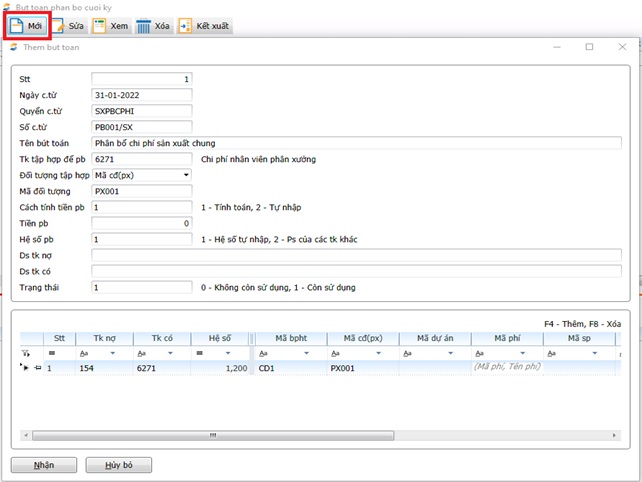Click the grid horizontal scrollbar thumb
The width and height of the screenshot is (642, 482).
(x=210, y=435)
